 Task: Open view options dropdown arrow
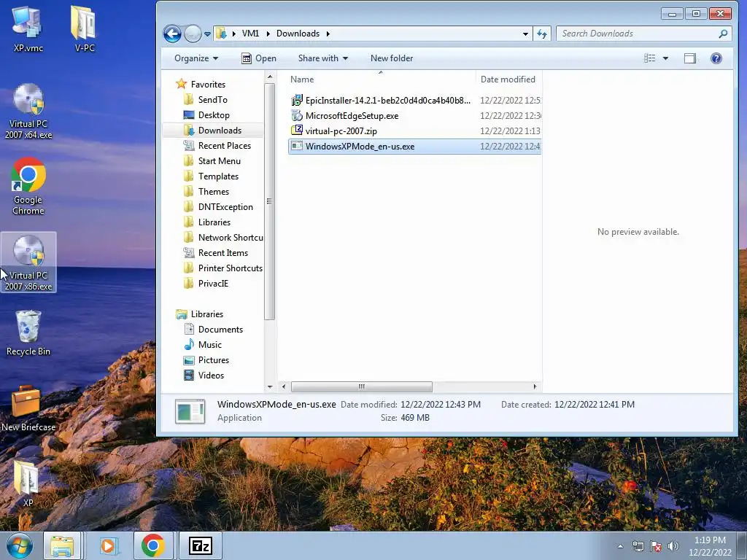point(665,58)
